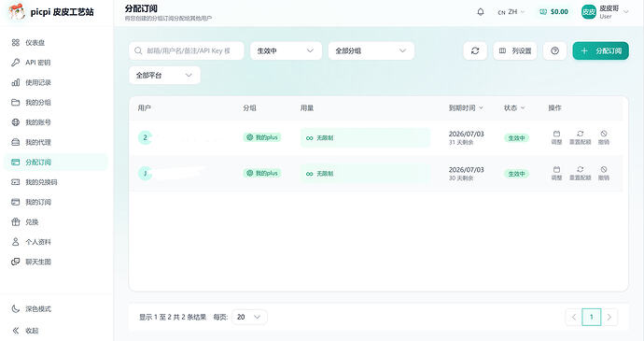Click the refresh list icon button
The width and height of the screenshot is (644, 341).
475,50
